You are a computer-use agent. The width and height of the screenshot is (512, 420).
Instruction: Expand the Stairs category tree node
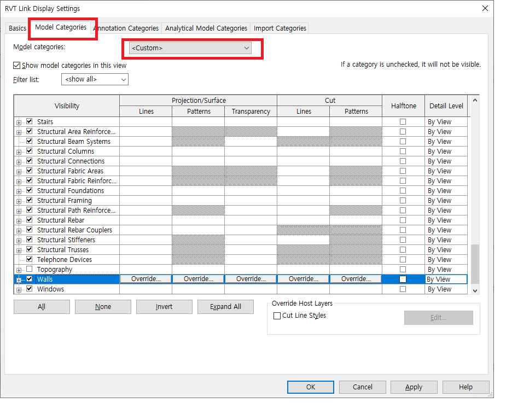click(19, 122)
